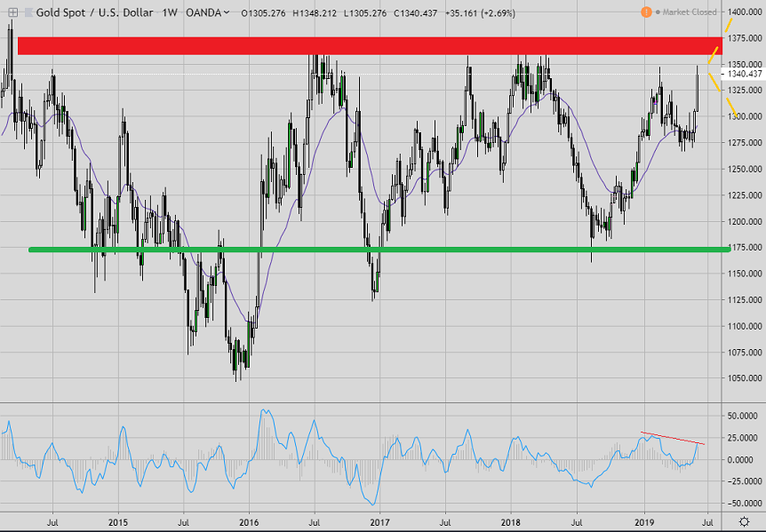Click the flag icon next to Gold Spot
This screenshot has width=766, height=532.
[x=28, y=12]
